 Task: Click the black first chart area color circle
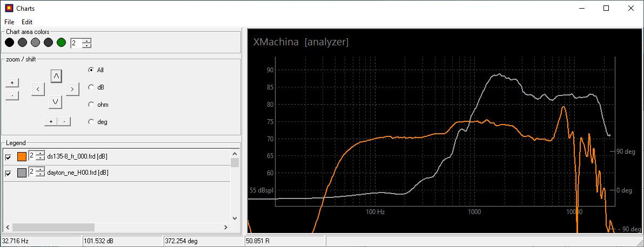point(9,42)
